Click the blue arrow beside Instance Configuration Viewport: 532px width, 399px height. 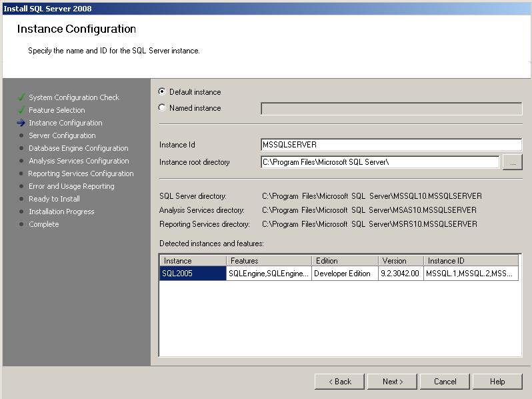pos(21,123)
